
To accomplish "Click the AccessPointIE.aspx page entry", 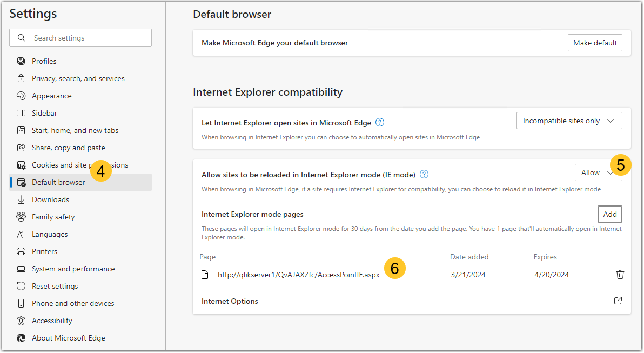I will coord(298,275).
